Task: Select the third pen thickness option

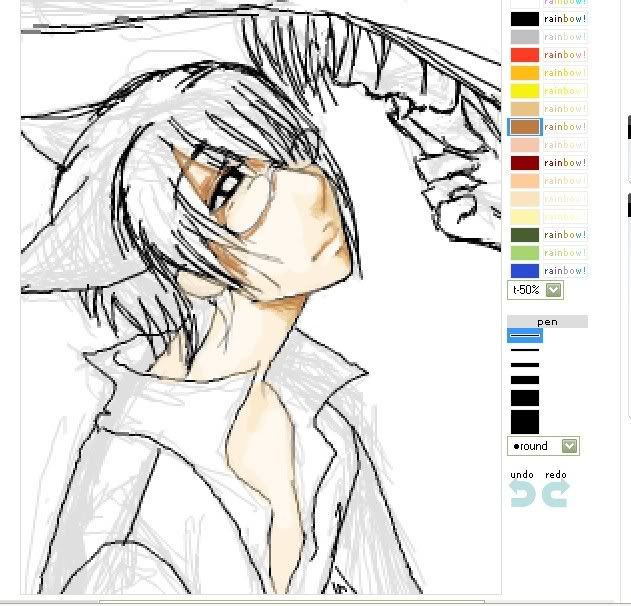Action: (525, 365)
